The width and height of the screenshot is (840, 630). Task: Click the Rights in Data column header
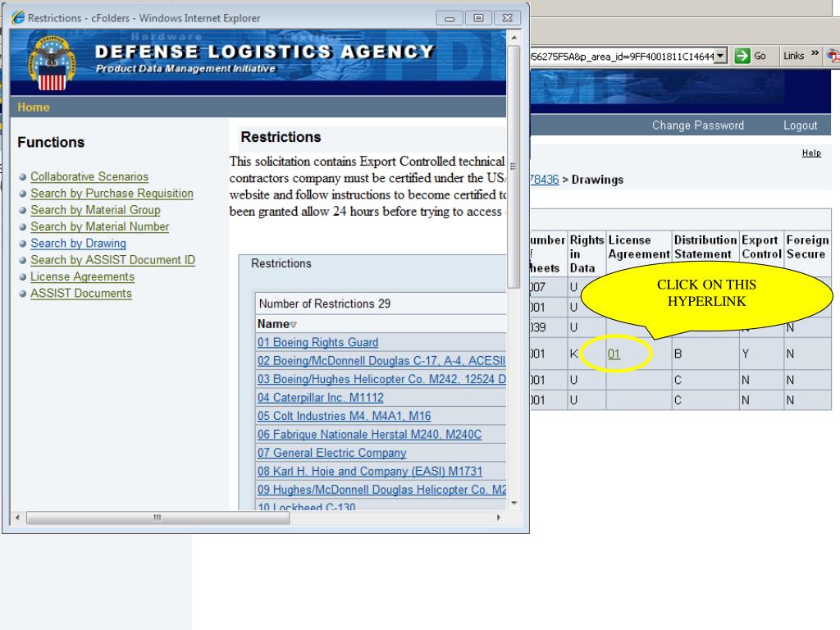point(587,254)
